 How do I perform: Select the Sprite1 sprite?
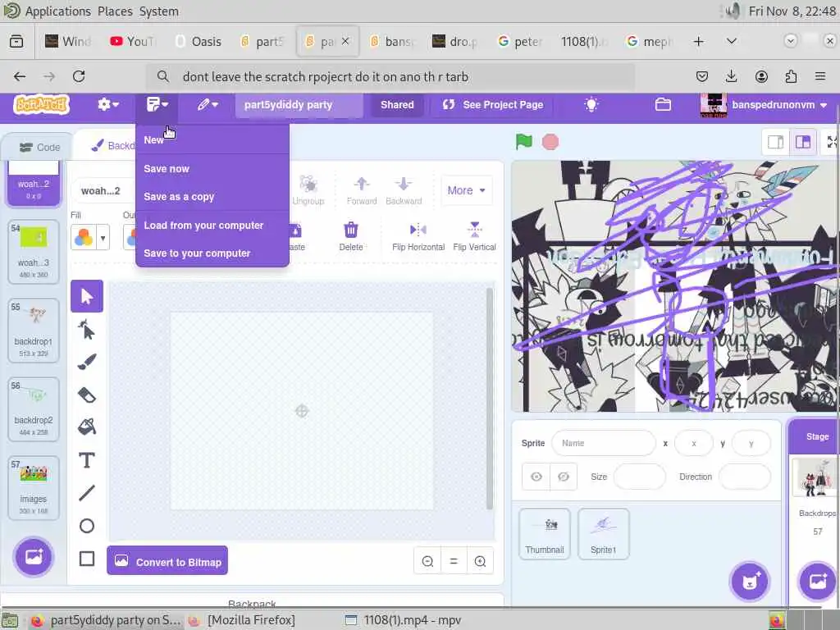(x=603, y=534)
